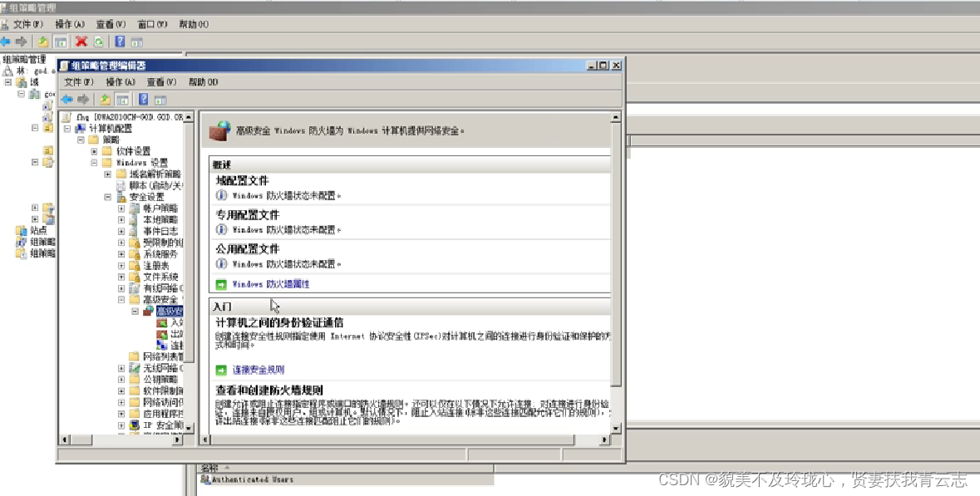
Task: Open the 操作(A) menu in 组策略管理编辑器
Action: (x=121, y=81)
